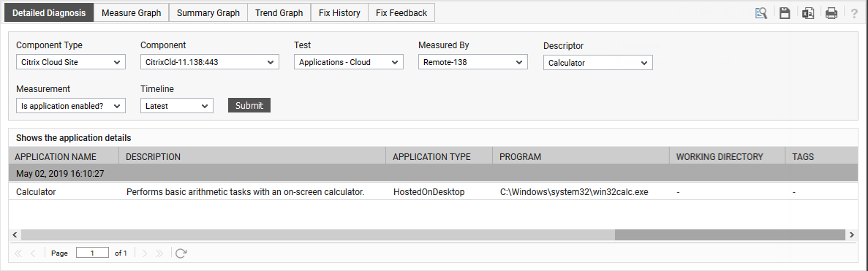The width and height of the screenshot is (868, 271).
Task: Jump to the last page arrow
Action: click(x=160, y=253)
